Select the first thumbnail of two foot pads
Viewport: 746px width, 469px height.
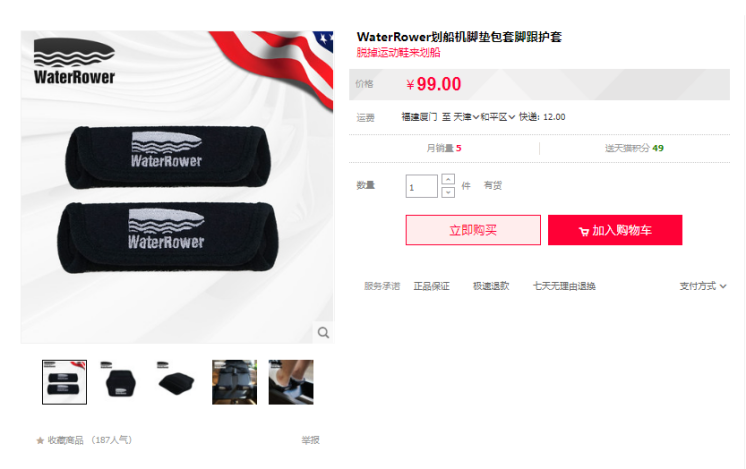pyautogui.click(x=64, y=382)
